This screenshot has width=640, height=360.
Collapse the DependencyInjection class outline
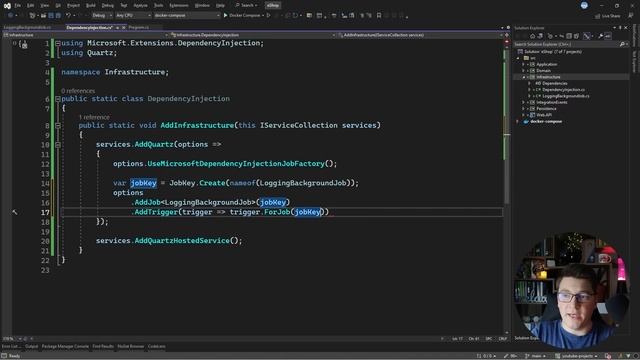click(x=58, y=99)
